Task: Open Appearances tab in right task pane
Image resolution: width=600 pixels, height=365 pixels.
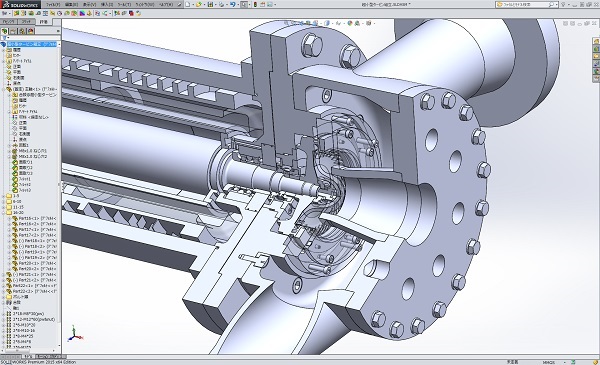Action: click(x=596, y=70)
